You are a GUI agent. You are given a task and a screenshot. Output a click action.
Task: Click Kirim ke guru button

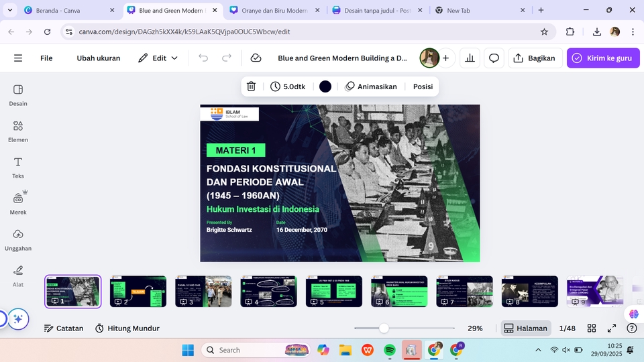click(x=603, y=58)
